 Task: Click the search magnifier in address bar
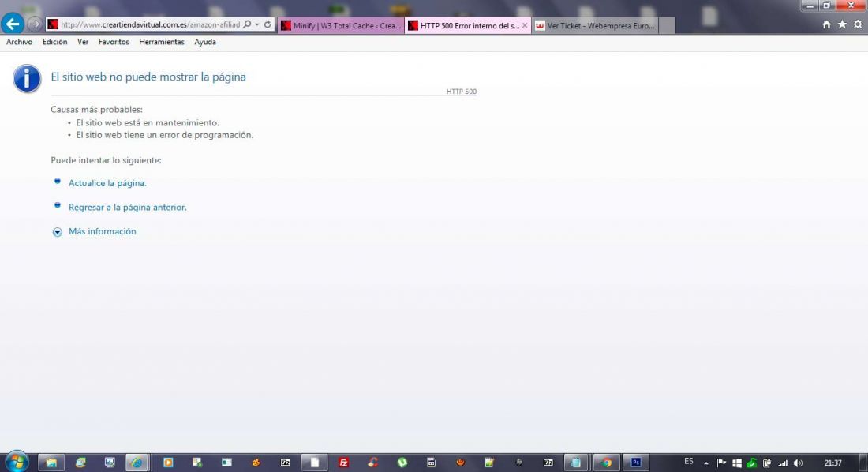coord(247,24)
